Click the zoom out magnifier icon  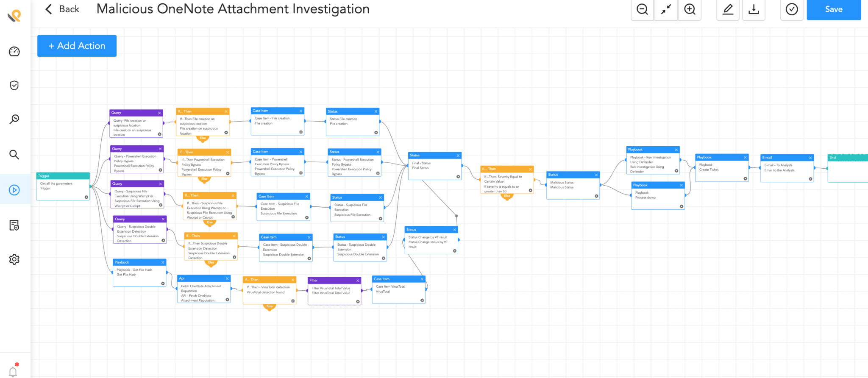click(x=642, y=9)
